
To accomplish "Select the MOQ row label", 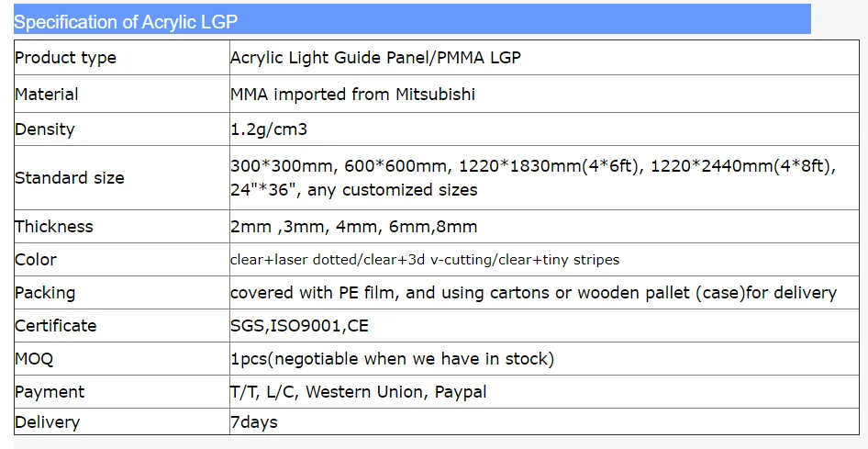I will [x=122, y=359].
